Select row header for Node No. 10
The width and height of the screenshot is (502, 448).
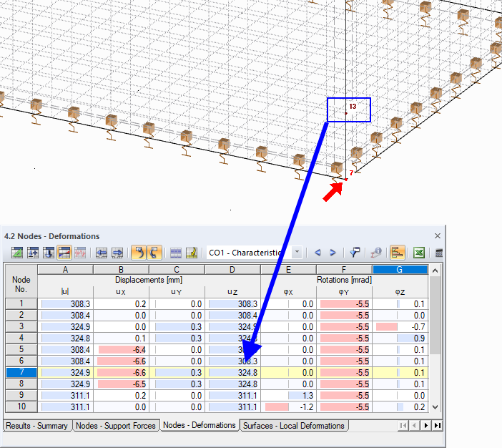[21, 406]
